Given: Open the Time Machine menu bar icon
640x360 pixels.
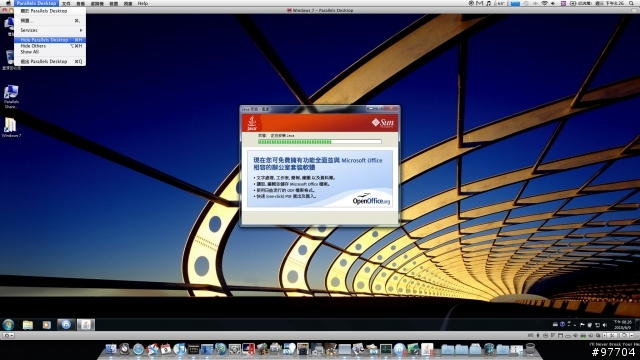Looking at the screenshot, I should click(526, 3).
